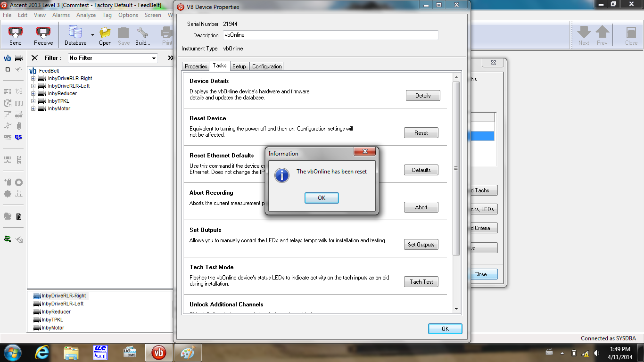This screenshot has width=644, height=362.
Task: Click the QS icon in the sidebar
Action: (x=19, y=137)
